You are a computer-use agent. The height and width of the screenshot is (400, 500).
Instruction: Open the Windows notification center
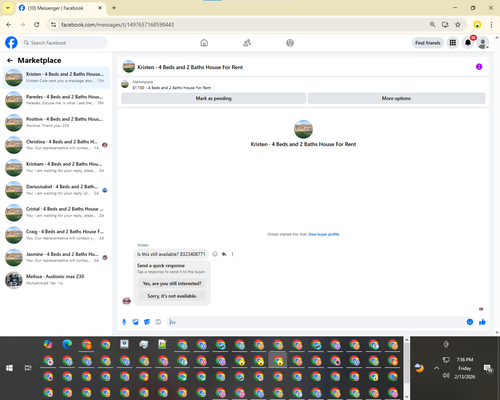point(488,368)
